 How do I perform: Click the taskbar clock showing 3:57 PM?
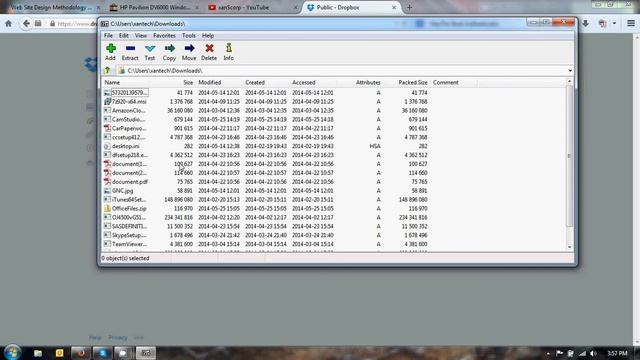(617, 353)
